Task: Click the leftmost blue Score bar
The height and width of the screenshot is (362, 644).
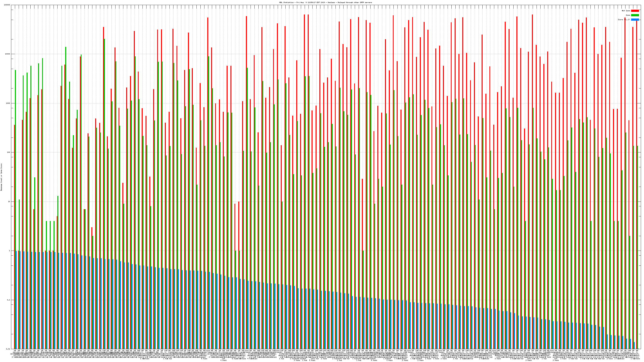Action: [16, 300]
